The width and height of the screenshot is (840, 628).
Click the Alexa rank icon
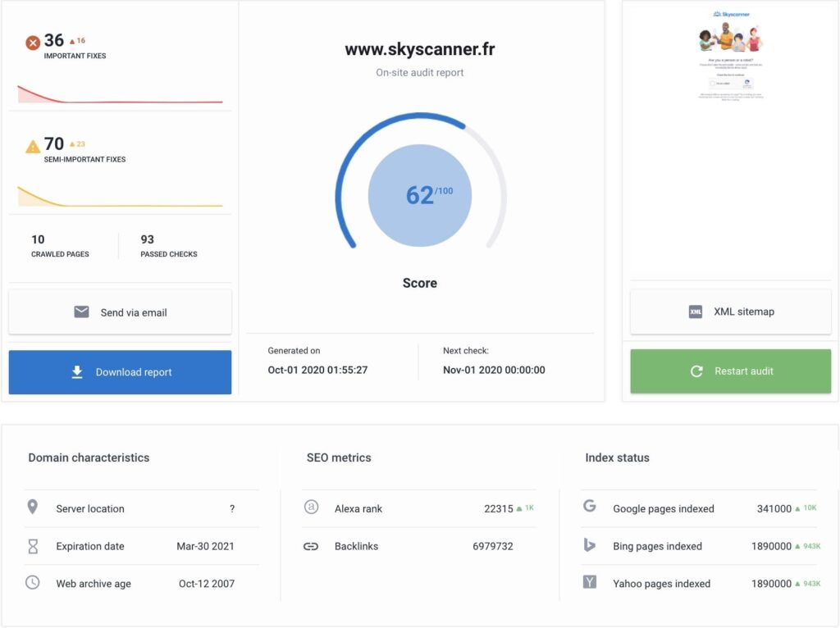(311, 507)
